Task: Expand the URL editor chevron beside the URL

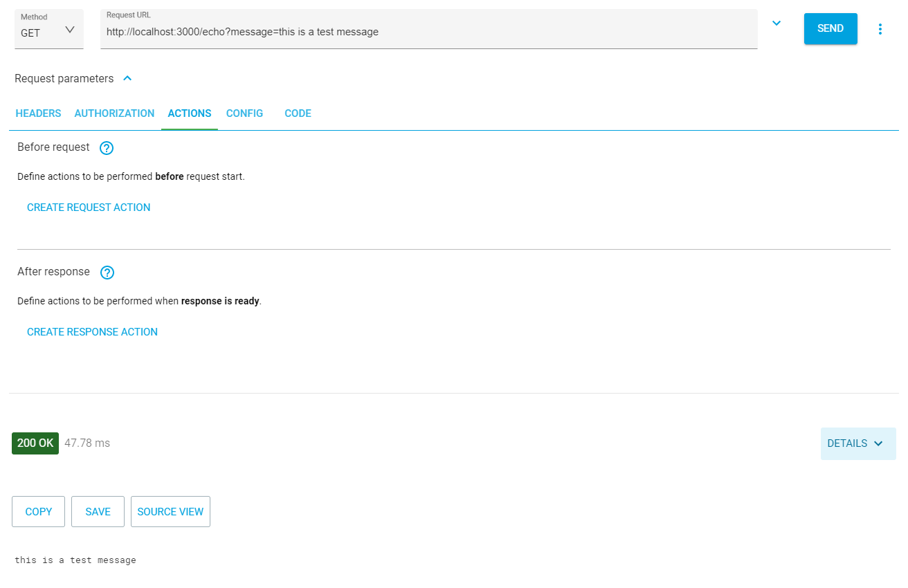Action: (777, 24)
